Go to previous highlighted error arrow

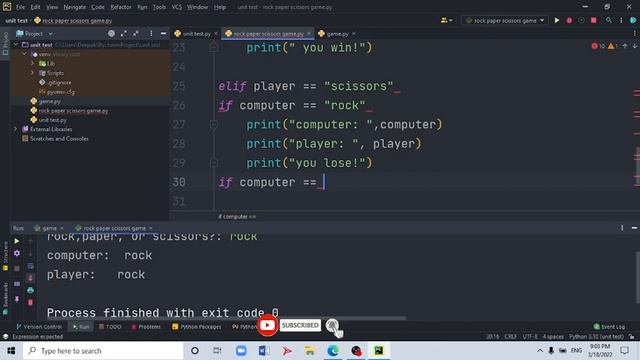pyautogui.click(x=624, y=46)
